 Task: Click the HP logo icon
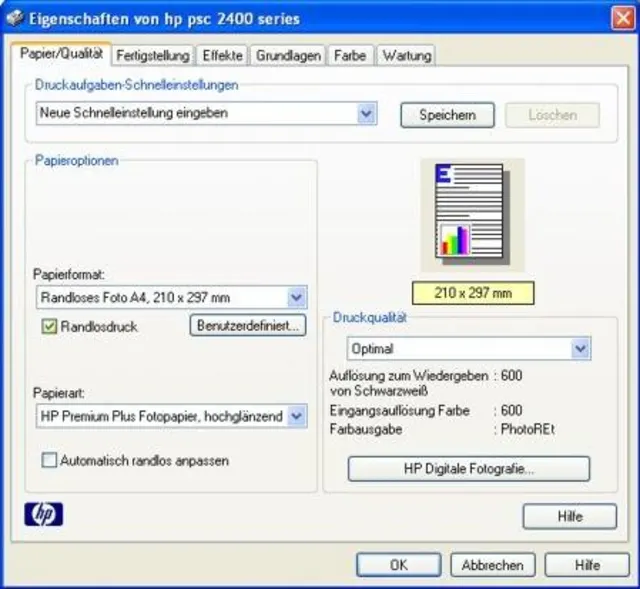[43, 514]
